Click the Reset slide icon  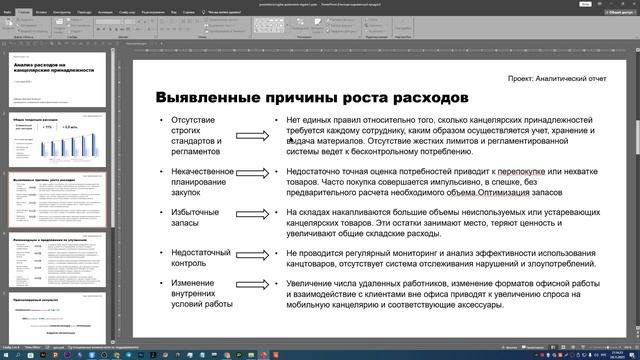click(69, 25)
